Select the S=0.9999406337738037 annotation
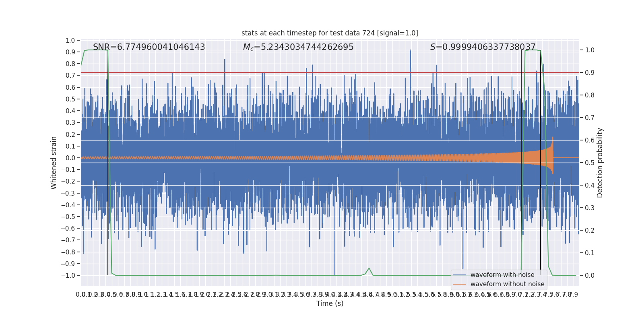Viewport: 644px width, 322px height. [x=483, y=47]
